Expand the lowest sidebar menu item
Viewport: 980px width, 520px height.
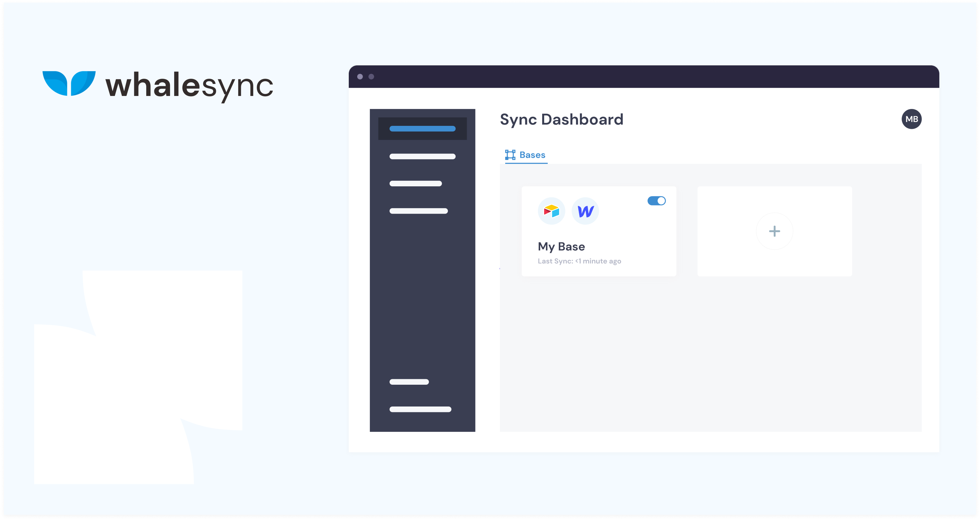coord(420,409)
